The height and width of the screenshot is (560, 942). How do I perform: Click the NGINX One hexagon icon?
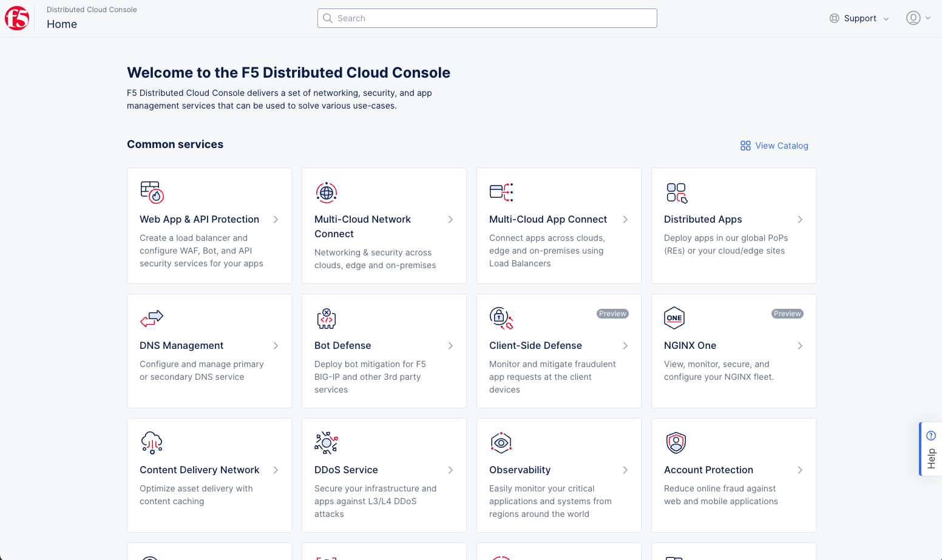coord(674,318)
